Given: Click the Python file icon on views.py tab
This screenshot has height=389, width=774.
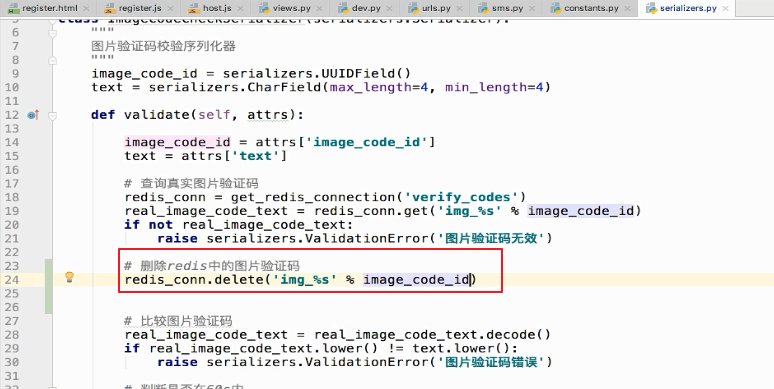Looking at the screenshot, I should coord(265,8).
